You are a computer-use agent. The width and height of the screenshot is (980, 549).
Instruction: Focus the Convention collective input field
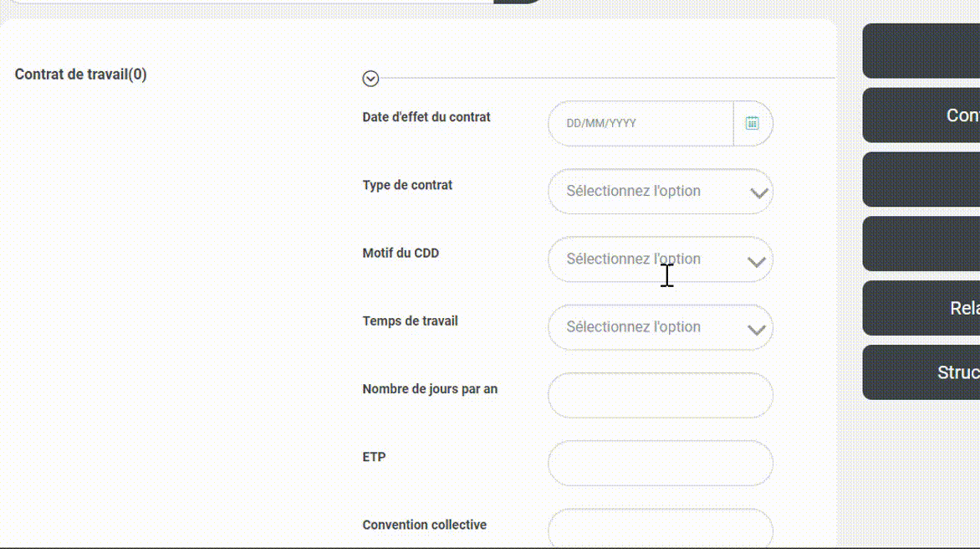point(661,528)
